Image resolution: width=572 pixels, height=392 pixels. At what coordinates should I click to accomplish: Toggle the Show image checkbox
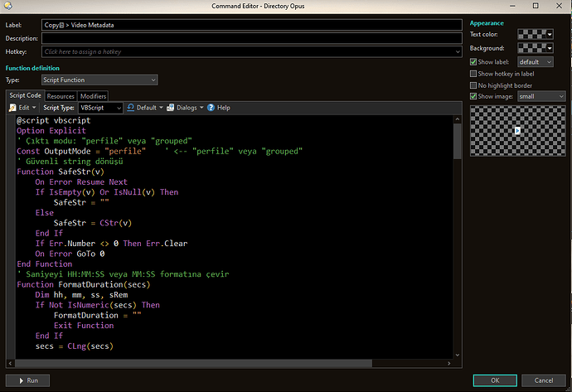(473, 96)
